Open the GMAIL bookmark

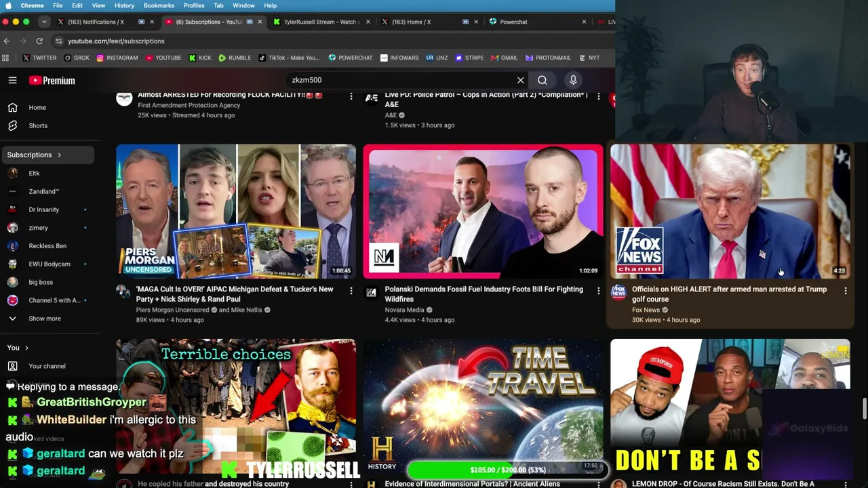click(x=505, y=58)
